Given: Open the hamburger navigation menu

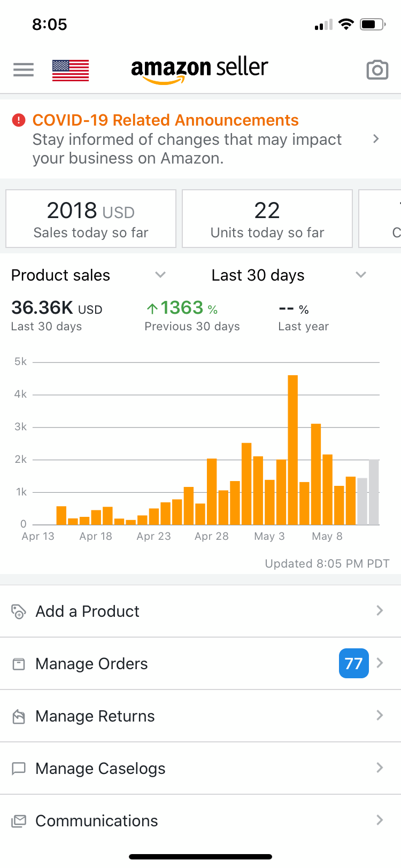Looking at the screenshot, I should [24, 70].
